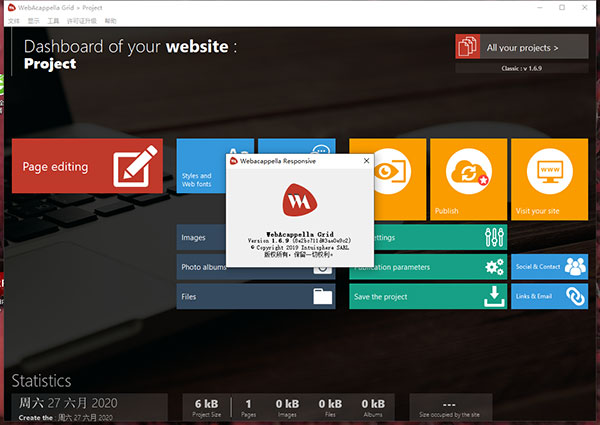The image size is (600, 425).
Task: Click the WebAcappella logo in the dialog
Action: [300, 200]
